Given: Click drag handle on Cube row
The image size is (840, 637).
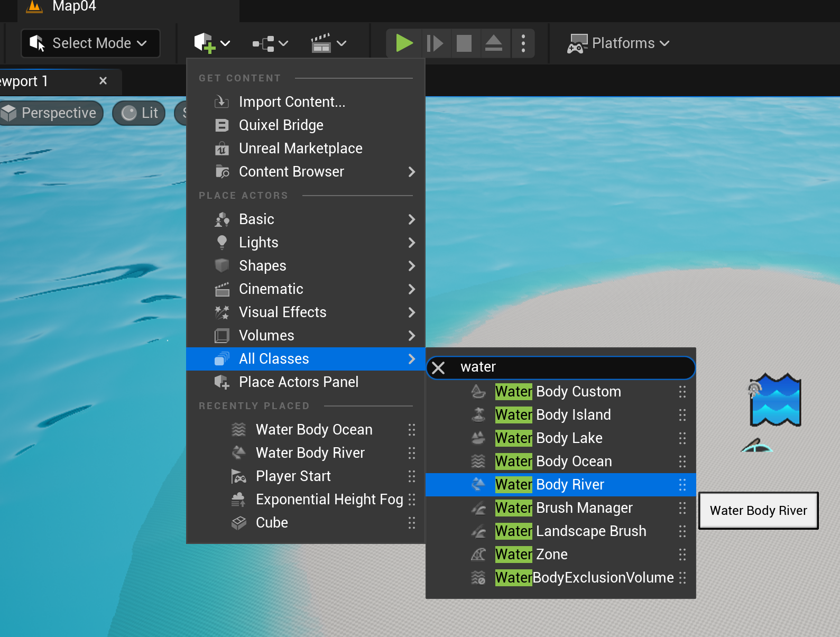Looking at the screenshot, I should coord(412,522).
